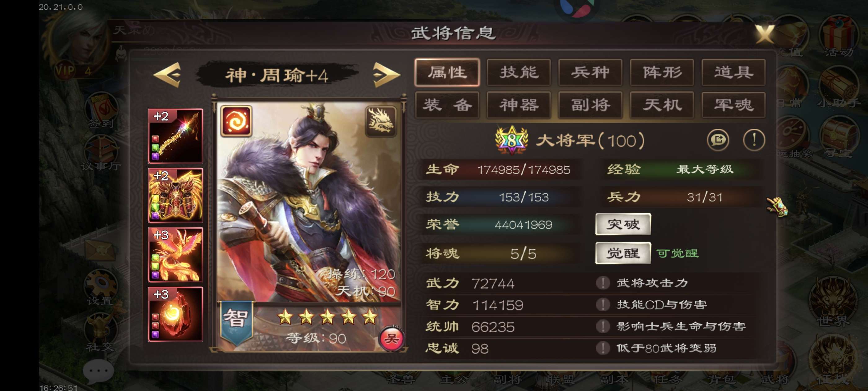Click the dragon emblem on the portrait
The height and width of the screenshot is (391, 868).
tap(381, 121)
